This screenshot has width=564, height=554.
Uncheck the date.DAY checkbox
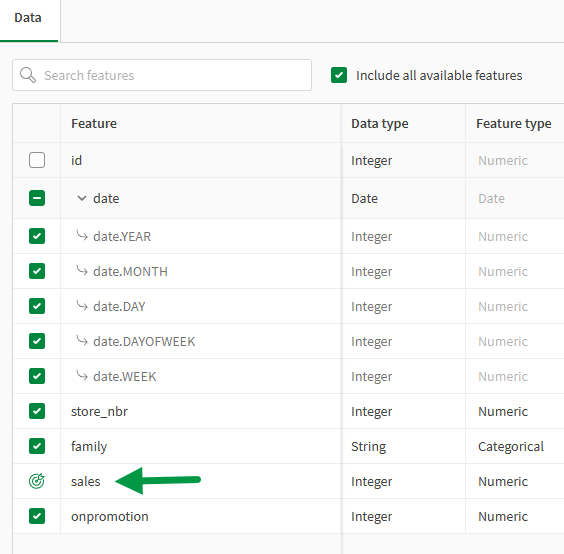point(37,306)
